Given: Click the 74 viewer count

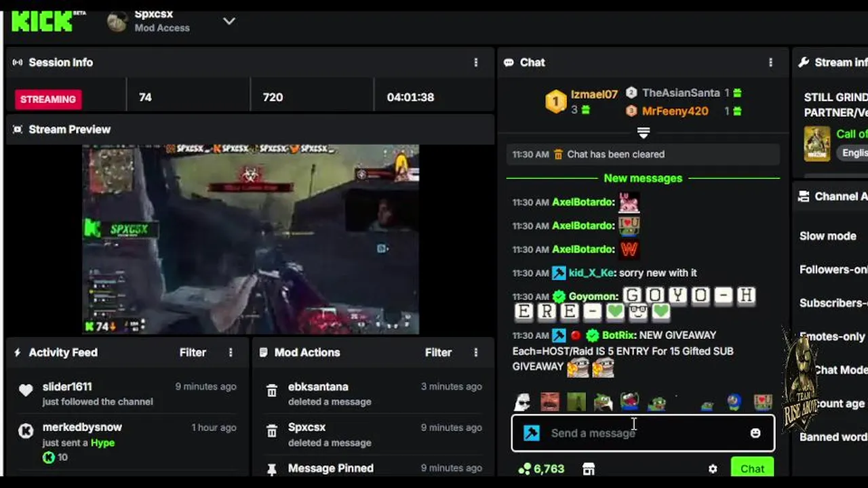Looking at the screenshot, I should tap(145, 97).
